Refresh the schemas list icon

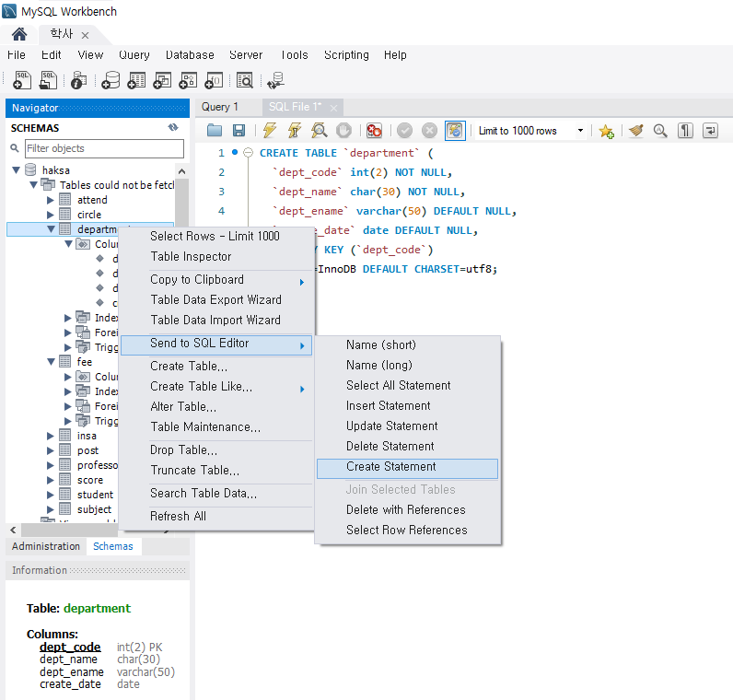tap(173, 127)
